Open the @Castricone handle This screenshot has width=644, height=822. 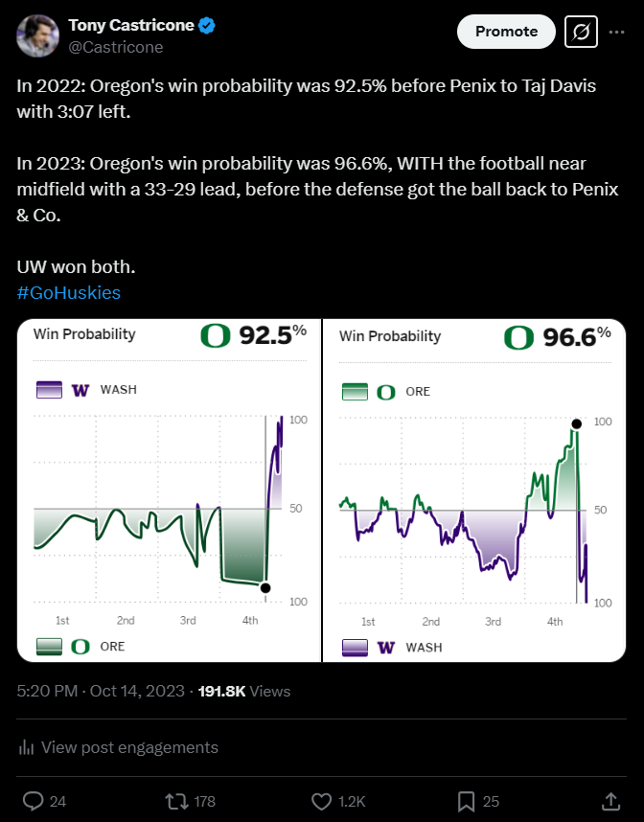click(116, 47)
